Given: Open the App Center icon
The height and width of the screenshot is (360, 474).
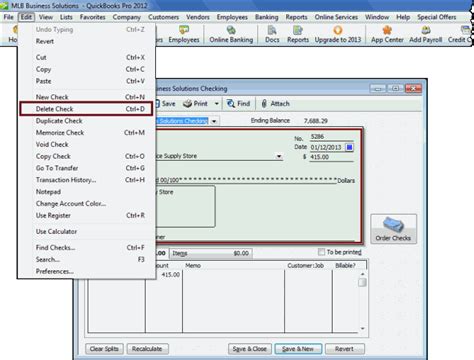Looking at the screenshot, I should (x=387, y=35).
